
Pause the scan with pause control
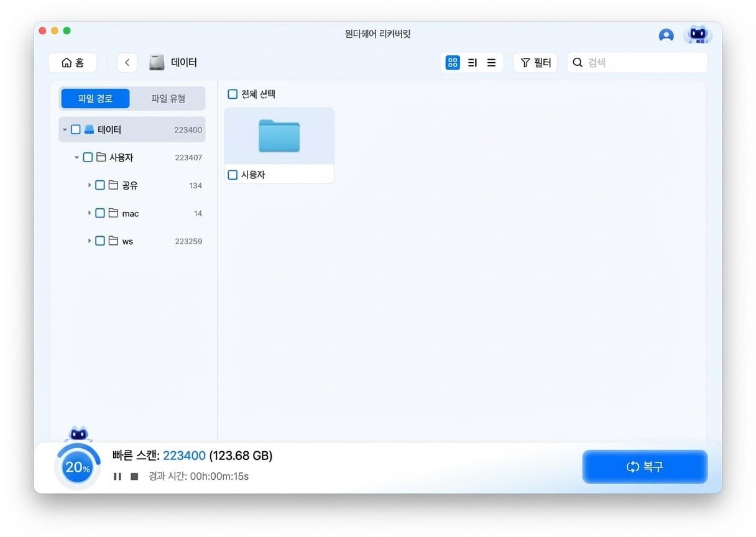point(117,476)
